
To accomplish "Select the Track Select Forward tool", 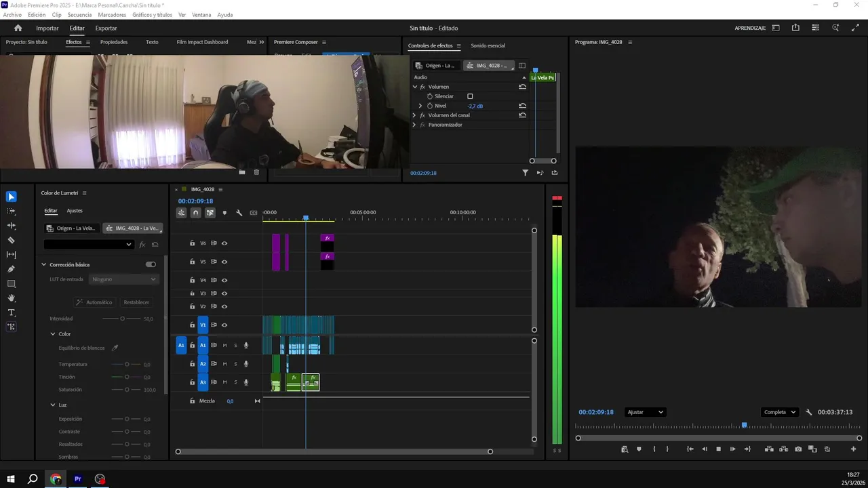I will (11, 211).
